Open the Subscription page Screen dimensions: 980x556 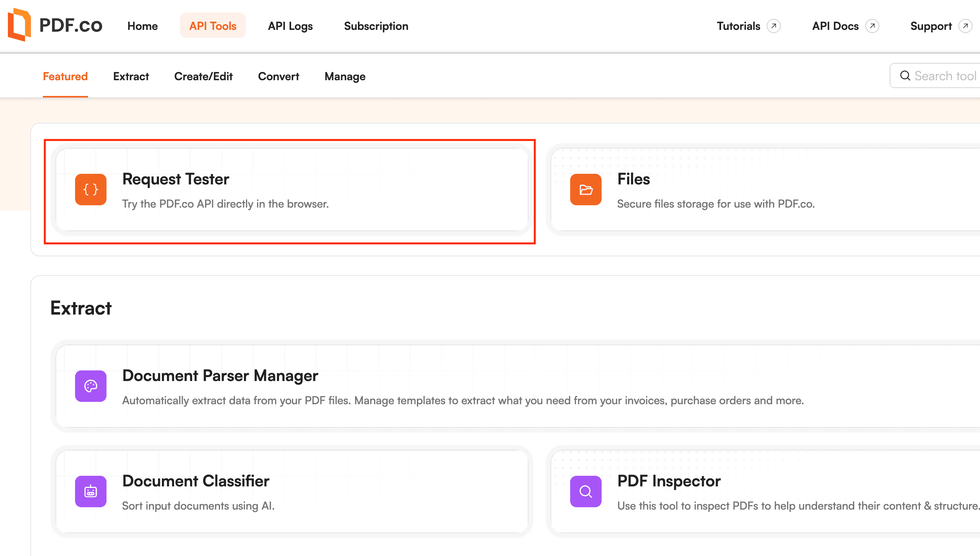376,26
